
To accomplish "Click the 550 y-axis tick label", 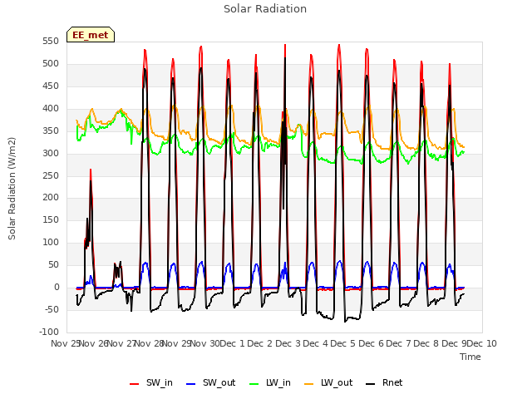I will tap(51, 42).
